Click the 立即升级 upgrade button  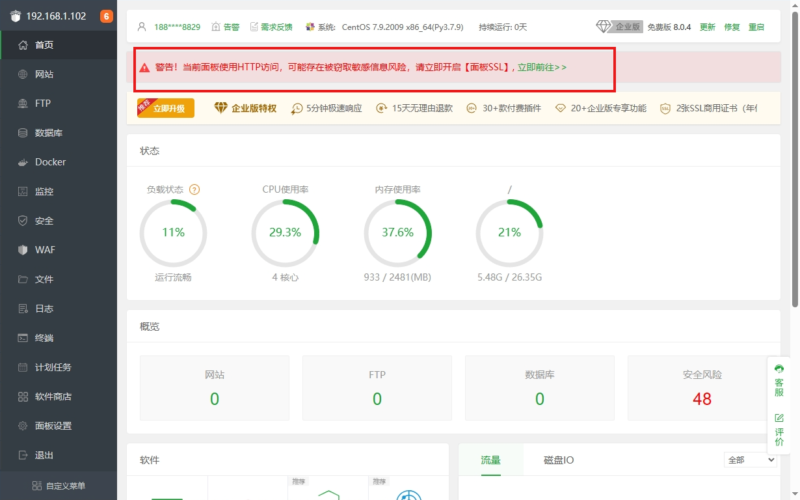[x=165, y=108]
